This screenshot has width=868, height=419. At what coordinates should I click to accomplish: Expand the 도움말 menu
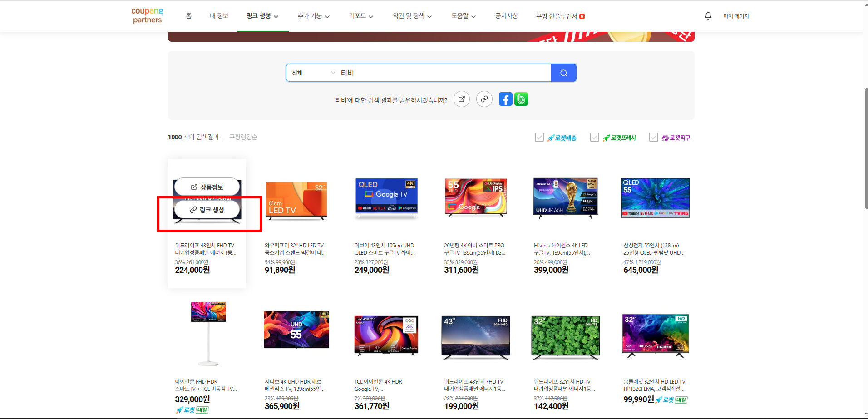pos(464,16)
